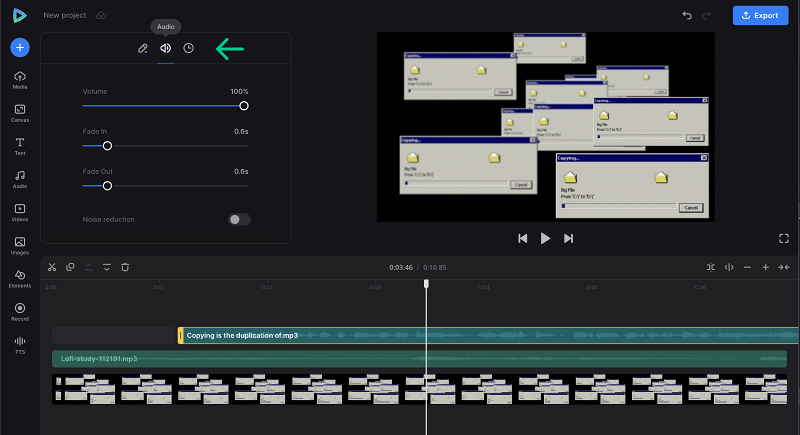Screen dimensions: 800x435
Task: Click the cloud save status icon
Action: [x=101, y=15]
